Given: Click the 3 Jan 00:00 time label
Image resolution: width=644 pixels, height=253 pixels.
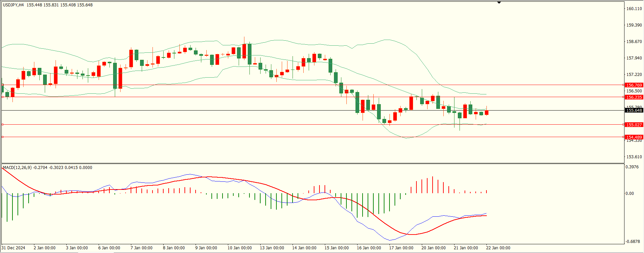Looking at the screenshot, I should [77, 248].
